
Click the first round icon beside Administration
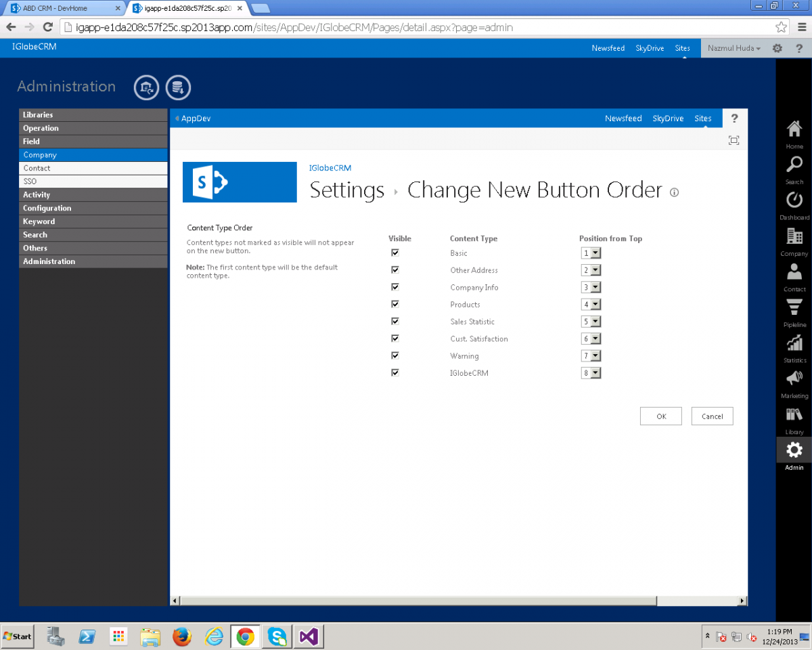[x=146, y=87]
